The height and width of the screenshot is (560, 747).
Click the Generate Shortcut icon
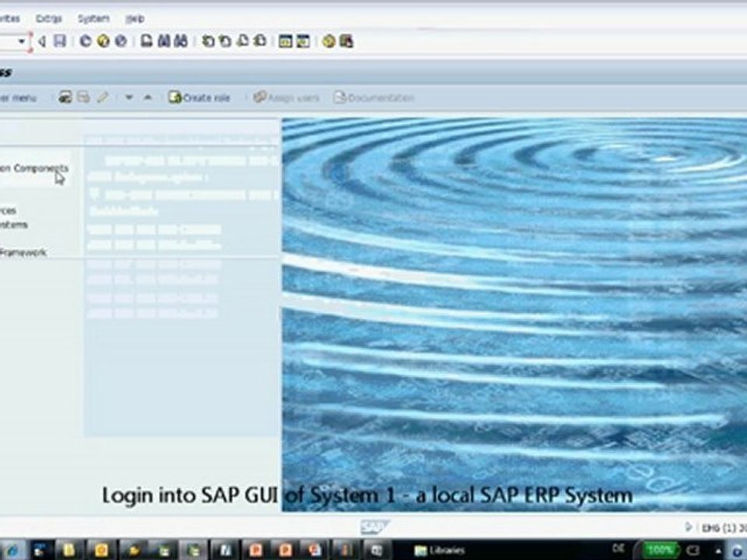[x=303, y=41]
